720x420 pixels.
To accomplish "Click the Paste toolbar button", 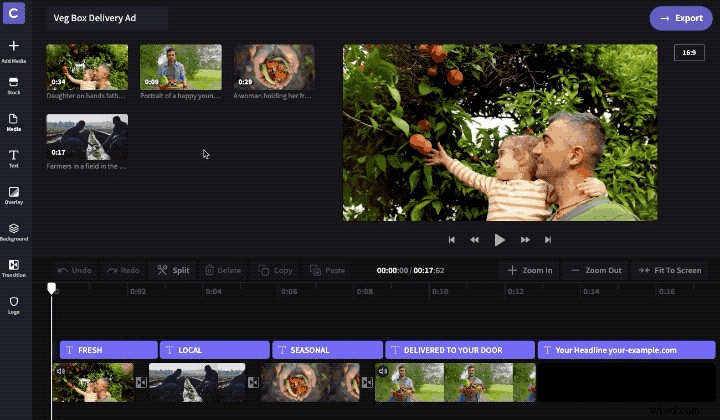I will (327, 270).
